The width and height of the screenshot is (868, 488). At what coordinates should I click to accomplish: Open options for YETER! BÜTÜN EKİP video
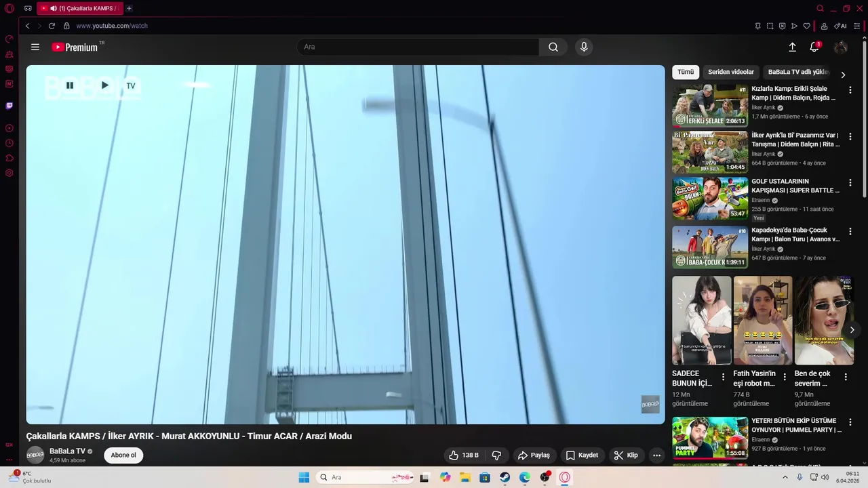[850, 422]
